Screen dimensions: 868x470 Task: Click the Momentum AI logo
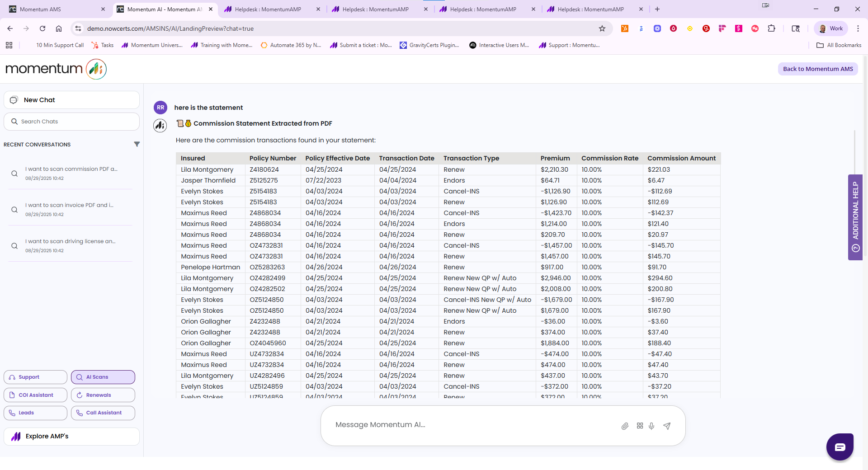56,69
